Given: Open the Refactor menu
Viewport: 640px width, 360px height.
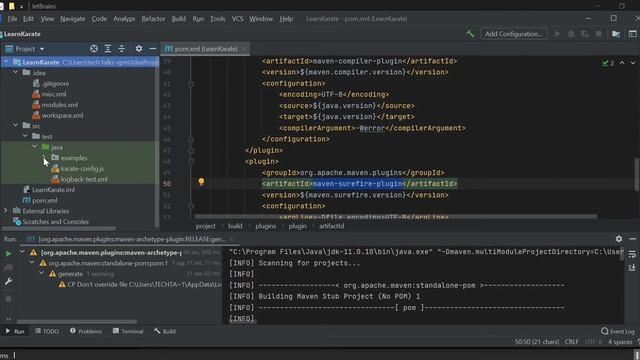Looking at the screenshot, I should (153, 19).
